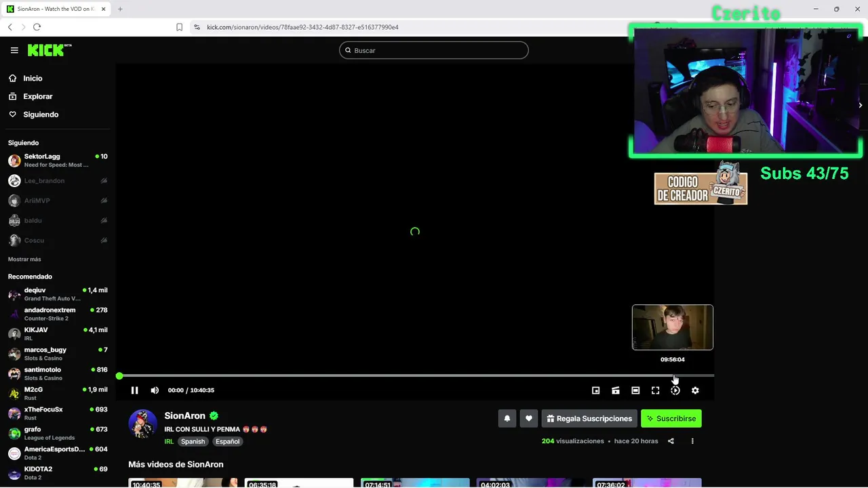Click the KICK logo
Image resolution: width=868 pixels, height=488 pixels.
click(x=50, y=50)
